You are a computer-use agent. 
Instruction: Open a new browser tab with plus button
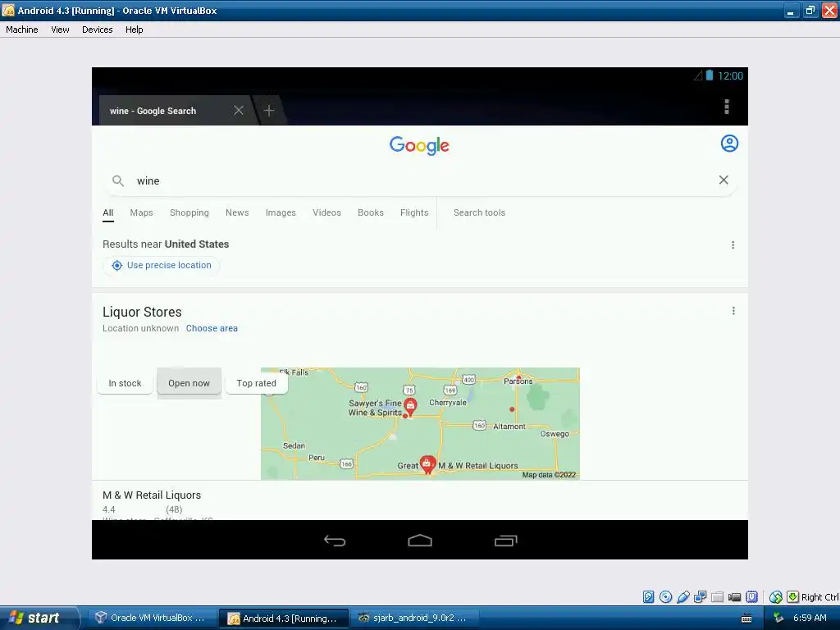(x=269, y=111)
